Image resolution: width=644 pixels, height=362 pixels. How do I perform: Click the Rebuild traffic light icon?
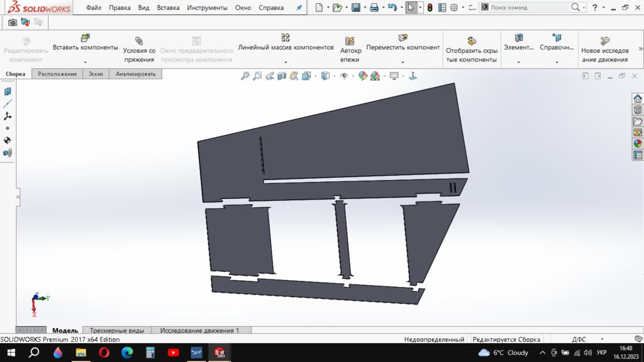tap(430, 8)
